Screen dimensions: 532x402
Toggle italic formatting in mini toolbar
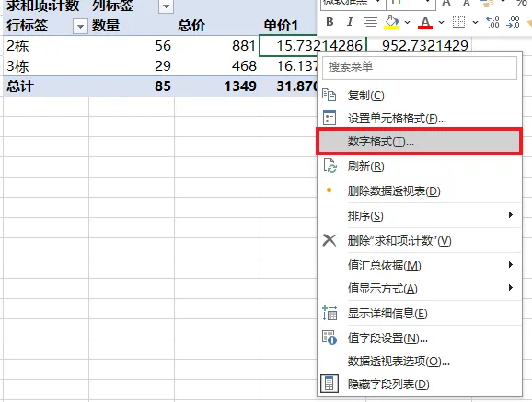[x=350, y=22]
